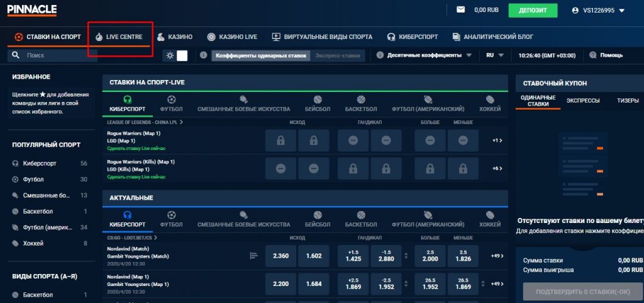Open the Live Centre tab
This screenshot has width=644, height=303.
pos(119,37)
